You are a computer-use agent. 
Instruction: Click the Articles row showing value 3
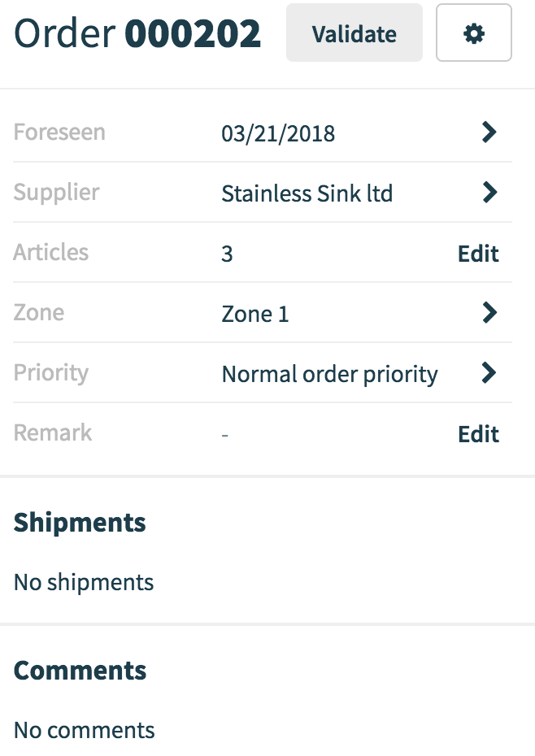[227, 254]
